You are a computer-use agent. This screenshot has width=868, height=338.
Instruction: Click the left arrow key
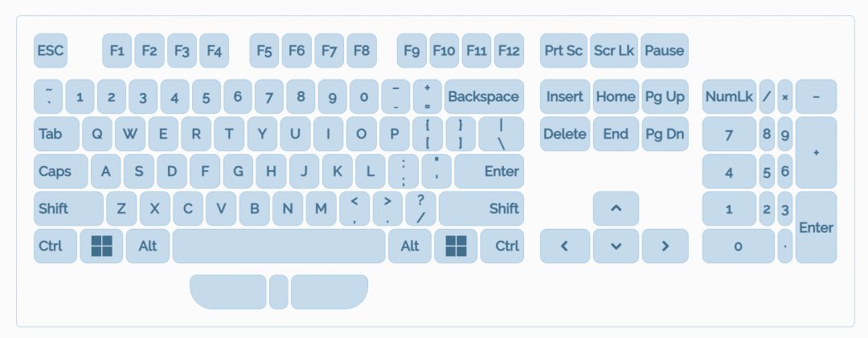565,246
